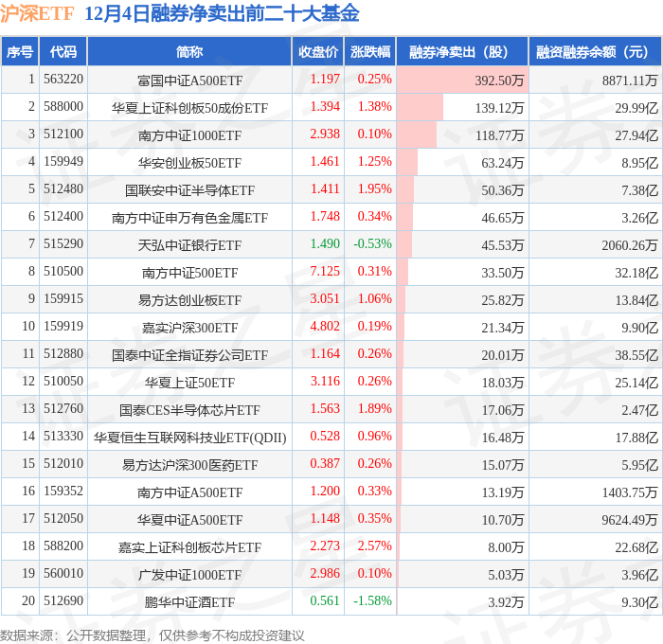The width and height of the screenshot is (663, 644).
Task: Select fund name 国联安中证半导体ETF
Action: click(189, 190)
